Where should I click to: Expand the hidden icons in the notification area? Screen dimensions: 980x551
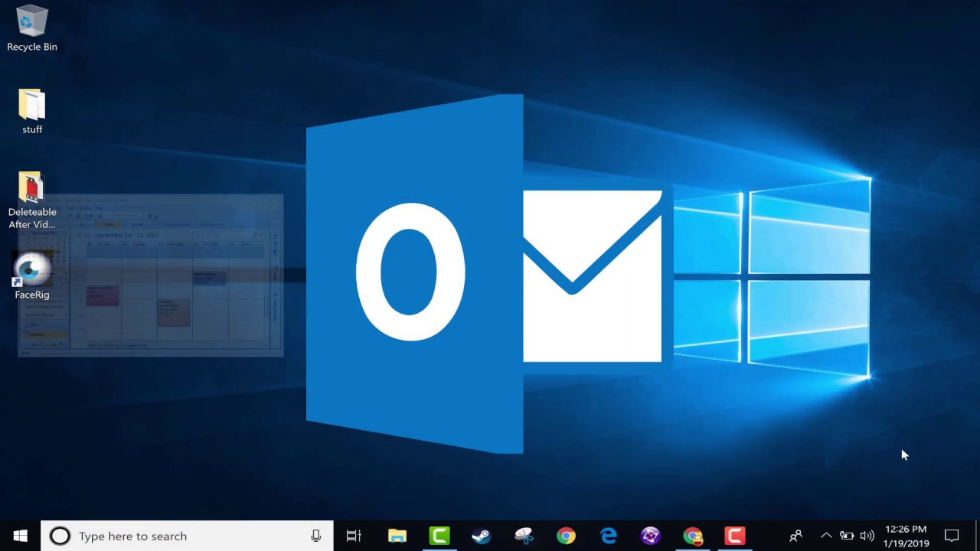[x=826, y=536]
